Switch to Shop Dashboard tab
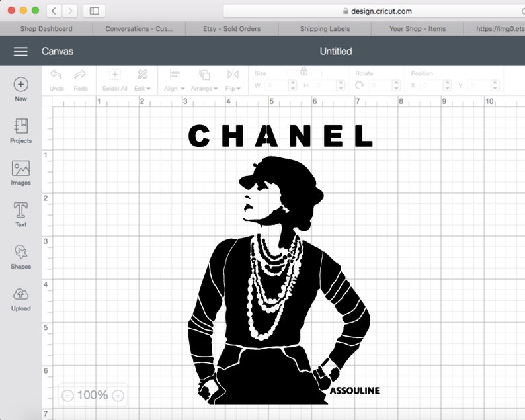525x420 pixels. point(46,29)
